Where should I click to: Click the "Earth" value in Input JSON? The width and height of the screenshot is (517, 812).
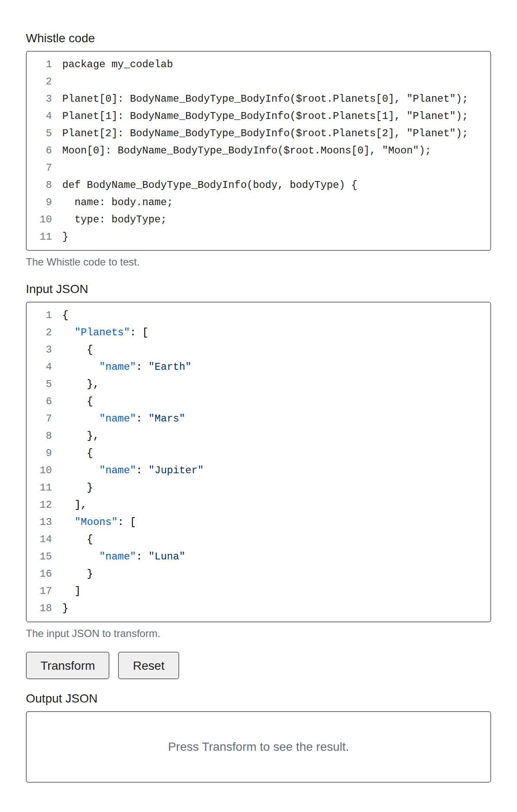tap(170, 367)
